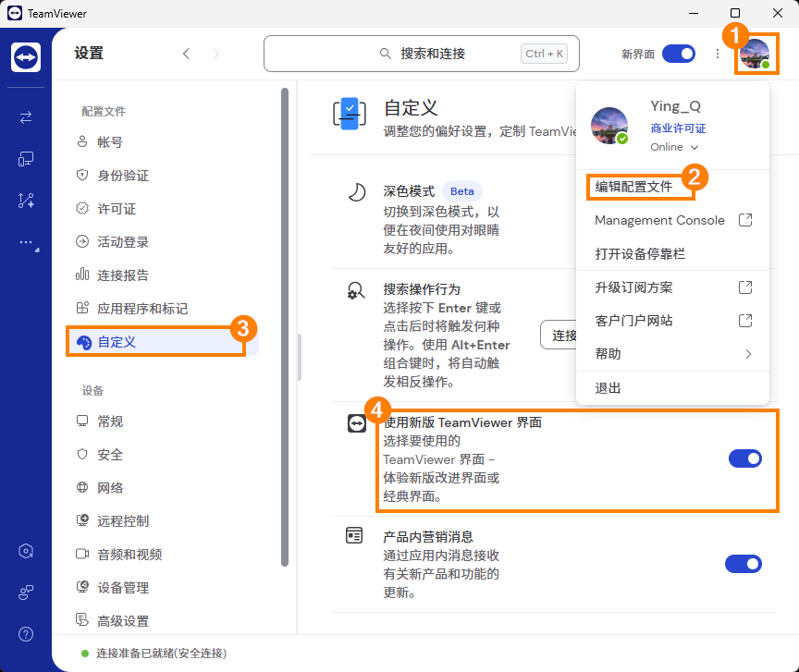
Task: Open the hexagon settings icon in sidebar
Action: (26, 551)
